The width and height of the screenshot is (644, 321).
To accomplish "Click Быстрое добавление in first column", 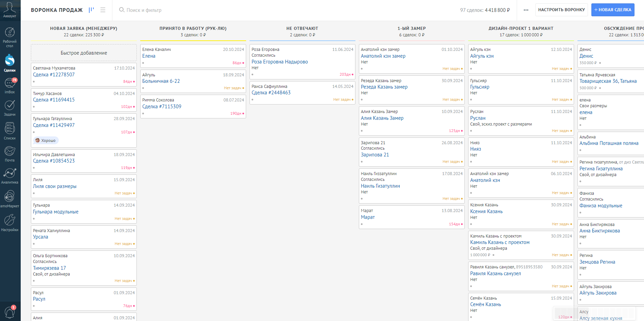I will (84, 53).
